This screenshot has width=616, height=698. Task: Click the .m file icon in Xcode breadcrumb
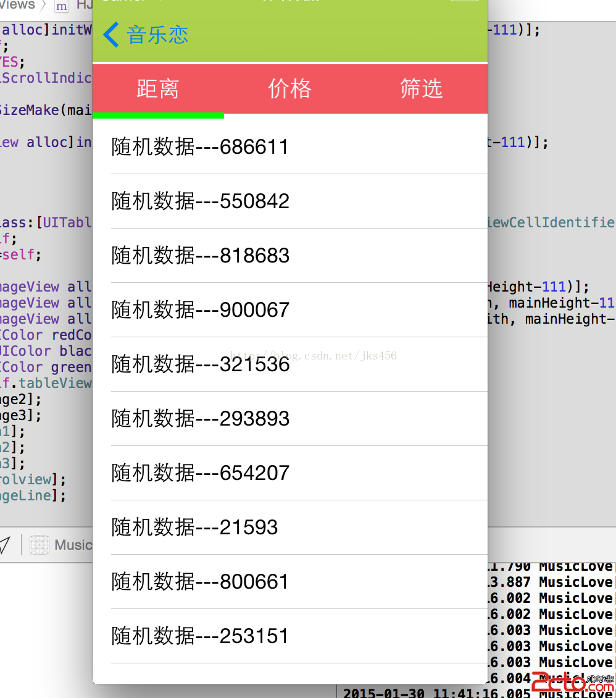pos(61,6)
